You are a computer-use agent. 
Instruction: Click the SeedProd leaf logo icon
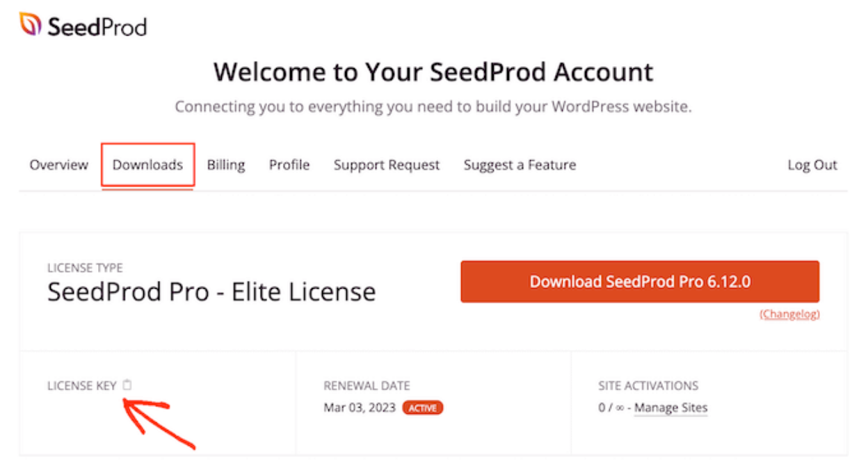[31, 25]
